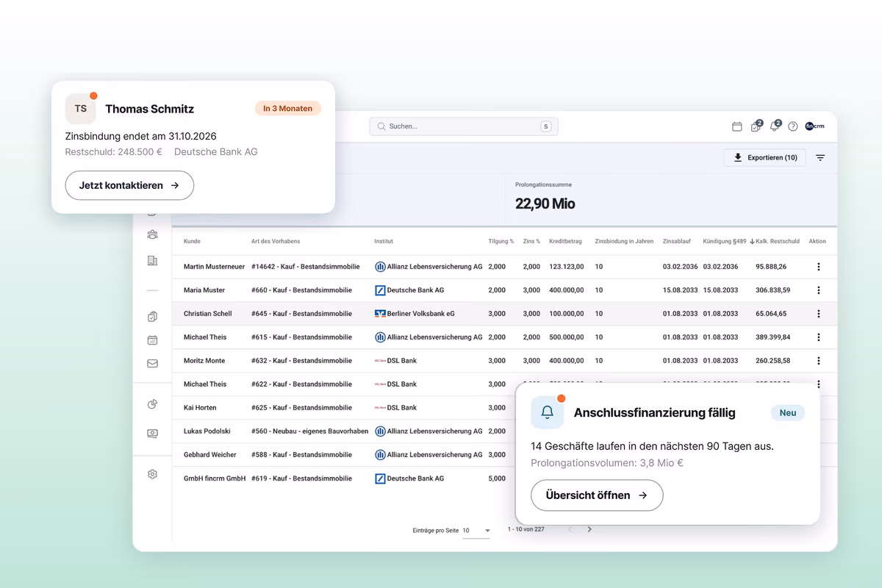Go to previous page of table entries
The height and width of the screenshot is (588, 882).
point(569,529)
